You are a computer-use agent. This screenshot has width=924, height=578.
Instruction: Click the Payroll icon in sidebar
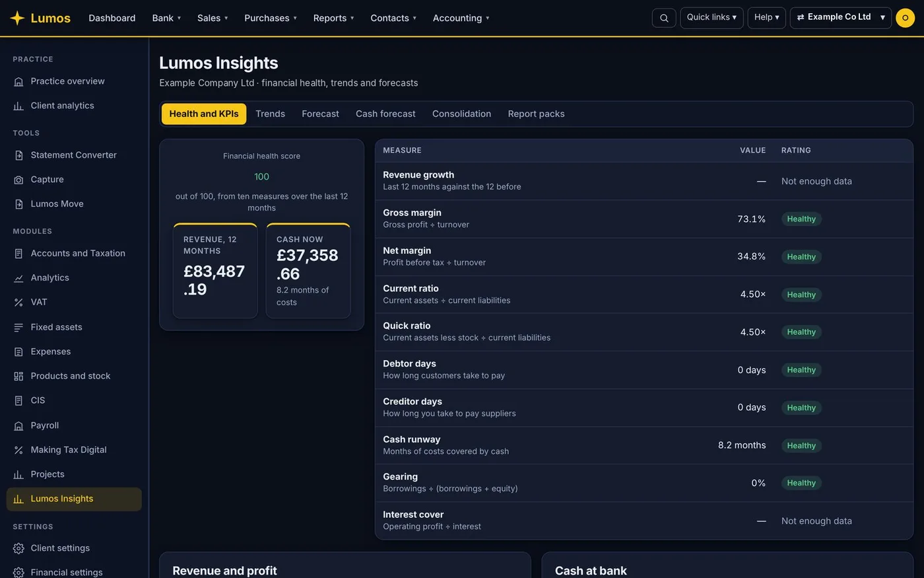click(x=18, y=426)
